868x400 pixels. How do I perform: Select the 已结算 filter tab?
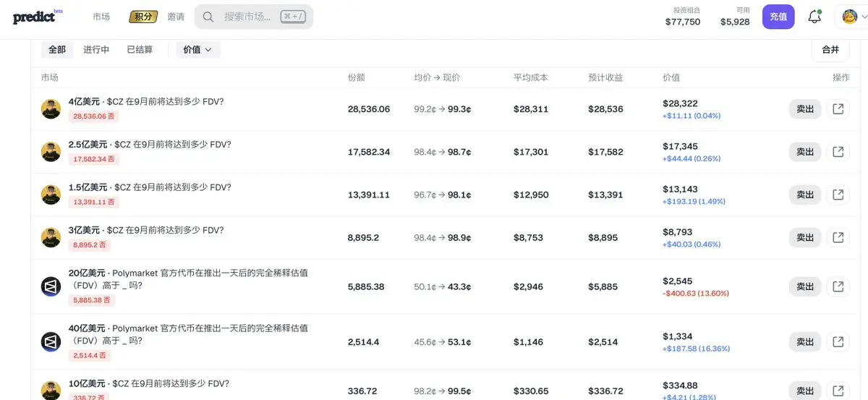pyautogui.click(x=140, y=50)
